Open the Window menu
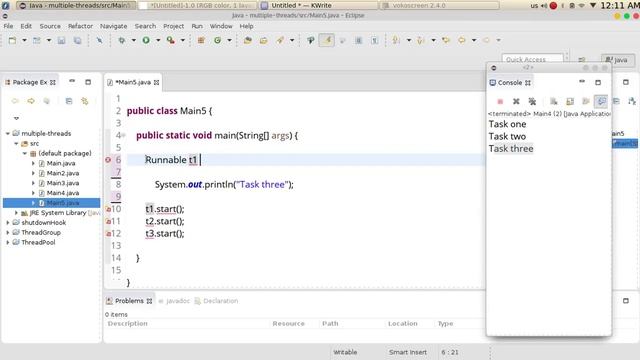 (x=221, y=26)
